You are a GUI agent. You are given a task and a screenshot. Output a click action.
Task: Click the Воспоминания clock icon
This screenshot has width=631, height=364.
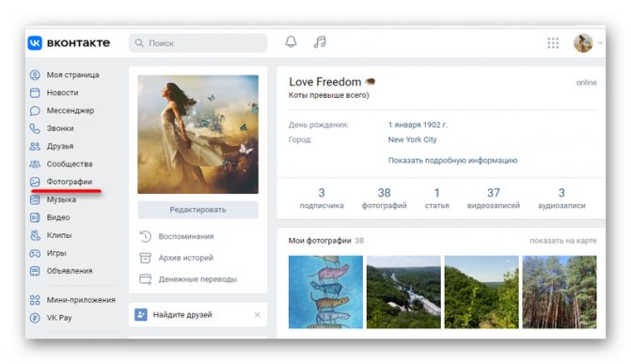click(x=145, y=236)
